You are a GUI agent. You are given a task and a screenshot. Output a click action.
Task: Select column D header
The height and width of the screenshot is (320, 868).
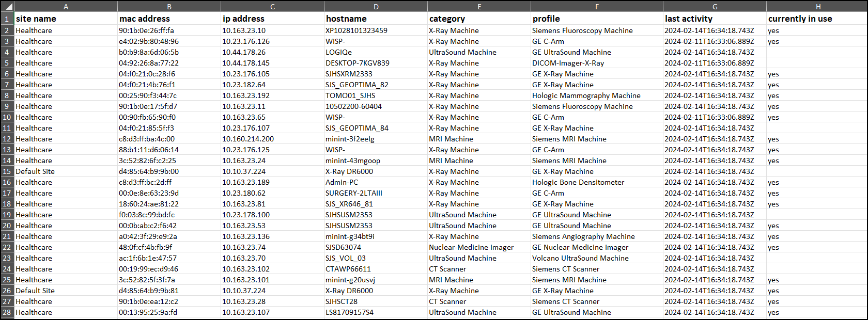click(376, 7)
